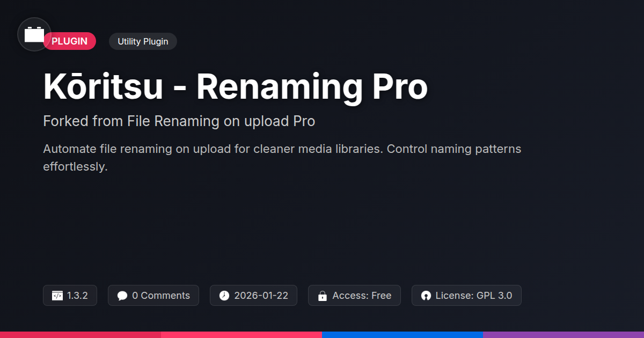Click the version code icon beside 1.3.2
The image size is (644, 338).
57,296
